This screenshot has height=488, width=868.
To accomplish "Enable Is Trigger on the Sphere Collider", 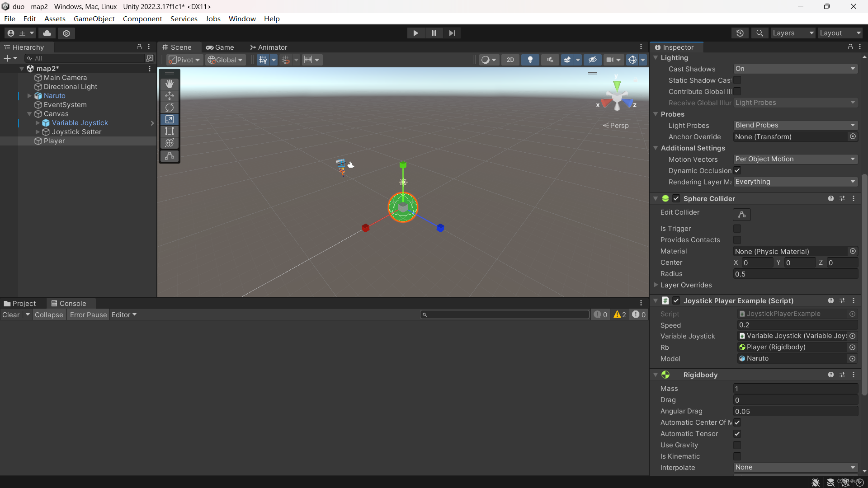I will [x=737, y=229].
